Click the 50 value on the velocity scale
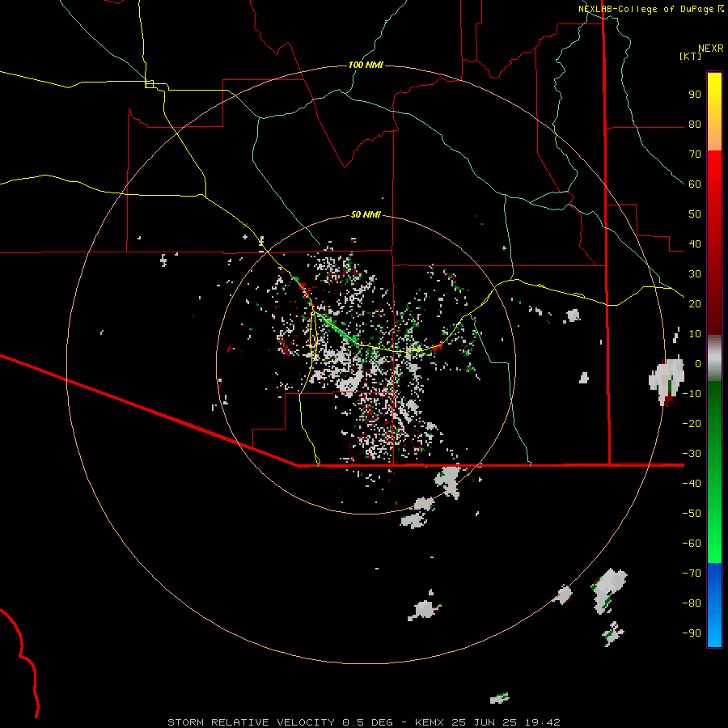Viewport: 728px width, 728px height. [x=695, y=214]
